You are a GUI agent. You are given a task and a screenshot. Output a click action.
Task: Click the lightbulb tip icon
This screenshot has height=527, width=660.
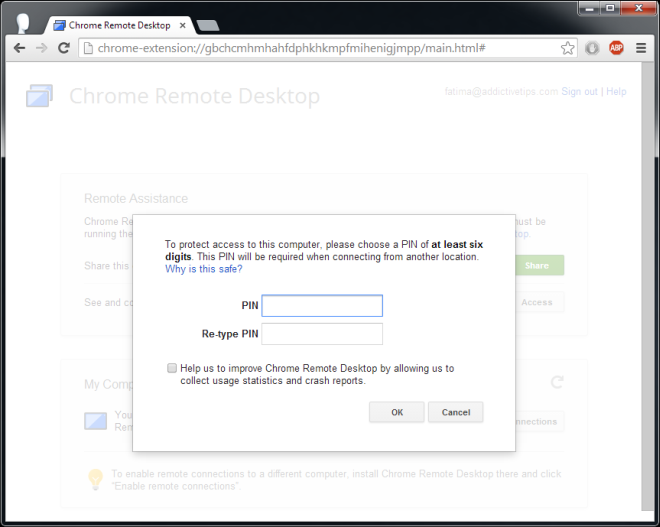tap(96, 479)
